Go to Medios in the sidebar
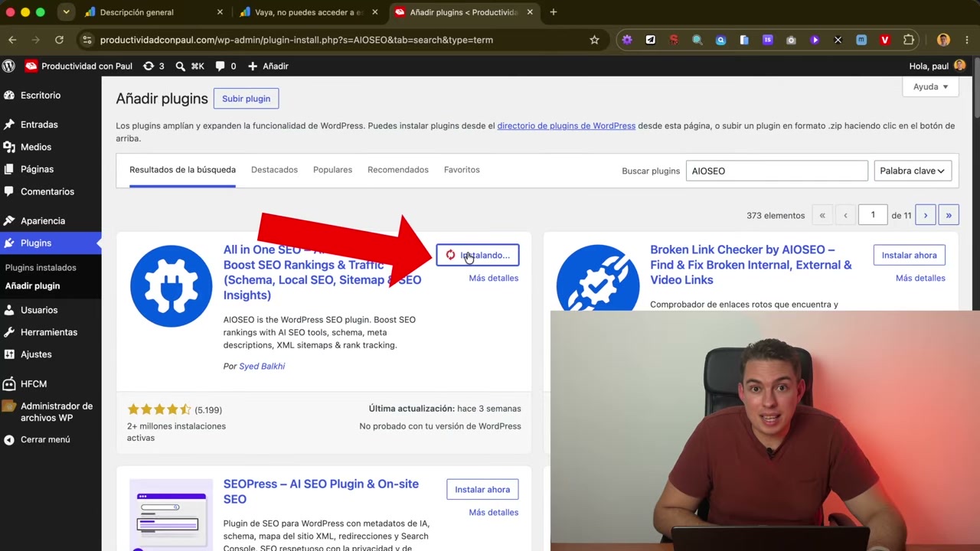Screen dimensions: 980x551 [x=36, y=146]
